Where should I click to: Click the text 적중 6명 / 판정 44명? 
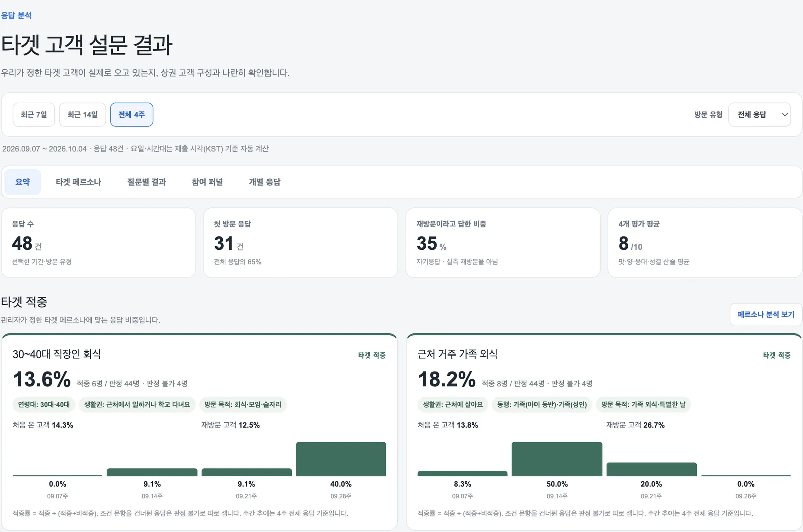(108, 384)
